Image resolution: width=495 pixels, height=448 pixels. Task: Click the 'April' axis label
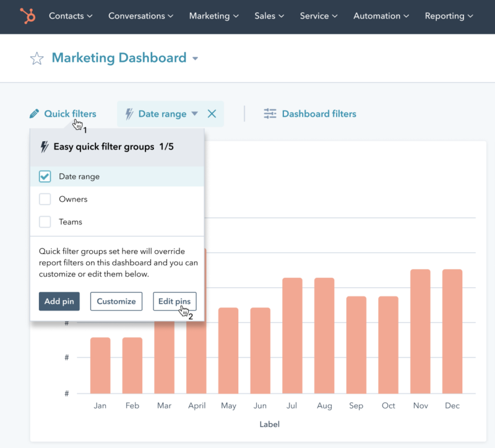point(197,406)
